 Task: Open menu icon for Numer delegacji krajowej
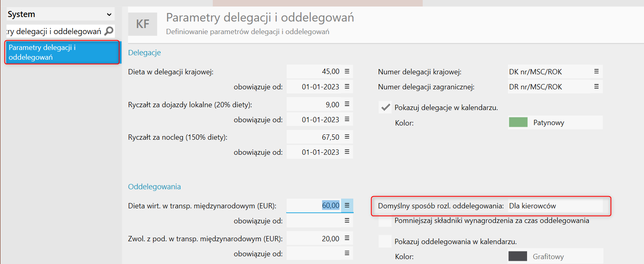click(596, 71)
